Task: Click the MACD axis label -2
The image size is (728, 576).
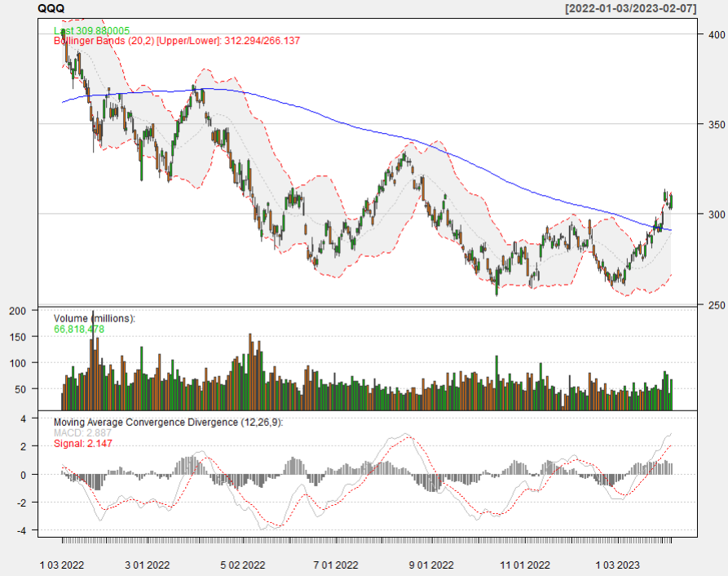Action: tap(22, 503)
